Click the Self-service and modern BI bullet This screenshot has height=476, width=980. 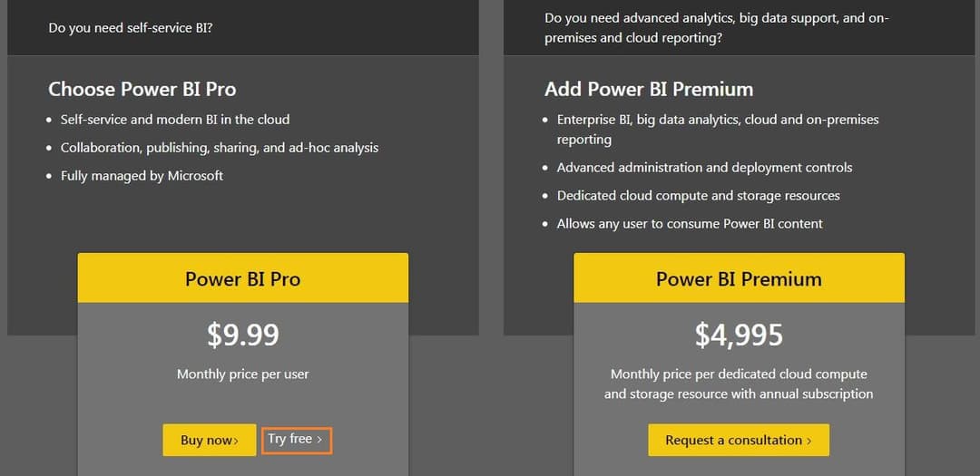point(175,119)
